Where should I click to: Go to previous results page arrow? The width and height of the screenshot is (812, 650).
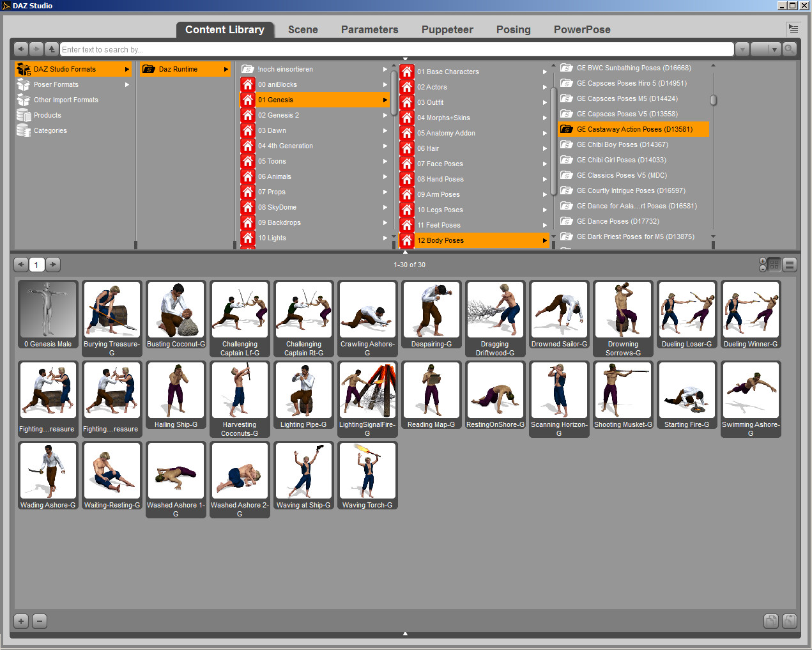click(x=21, y=264)
